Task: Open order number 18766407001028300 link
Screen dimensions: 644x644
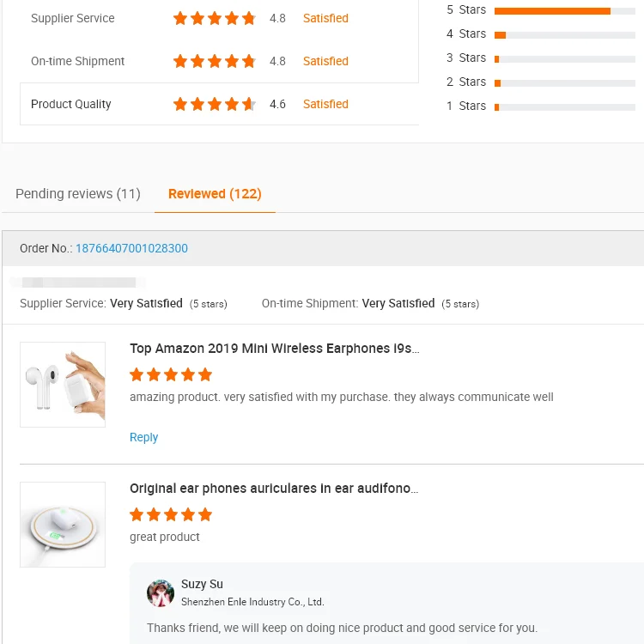Action: (x=131, y=248)
